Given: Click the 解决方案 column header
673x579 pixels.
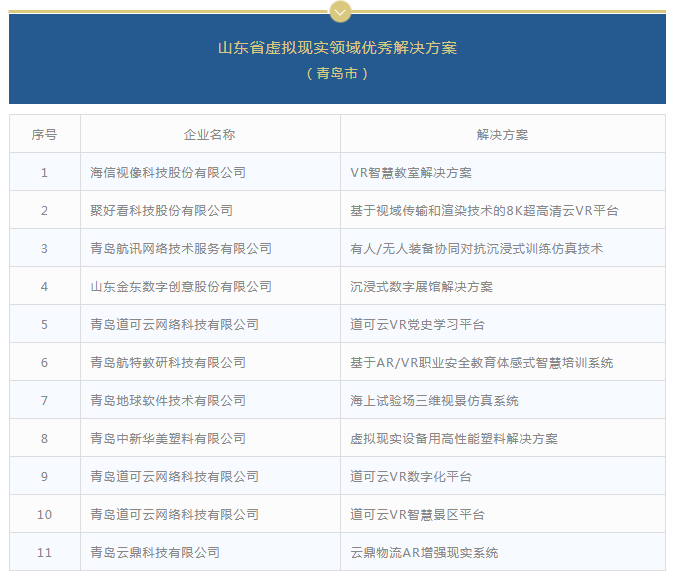Looking at the screenshot, I should [502, 134].
